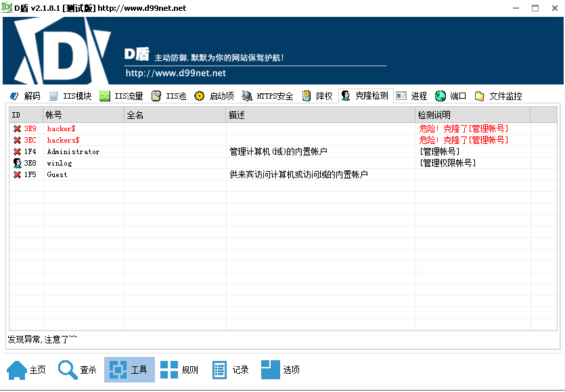The width and height of the screenshot is (565, 392).
Task: Click ID value 3EC
Action: (30, 140)
